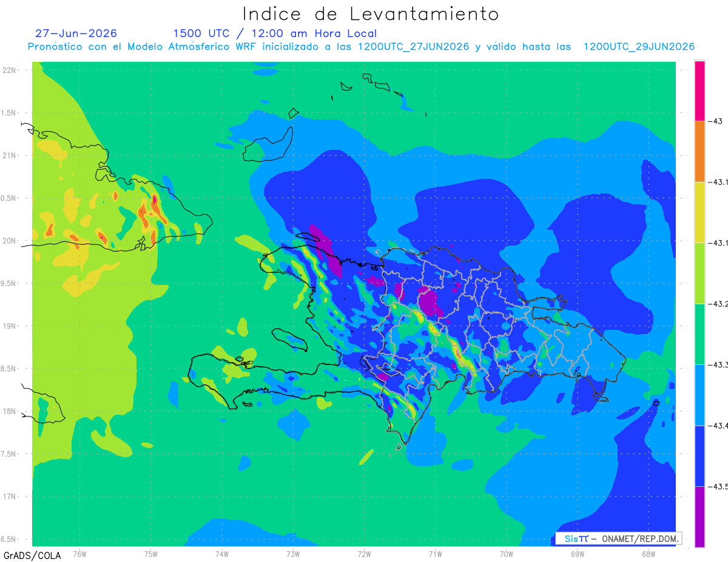
Task: Click the '72W' longitude label
Action: coord(364,554)
